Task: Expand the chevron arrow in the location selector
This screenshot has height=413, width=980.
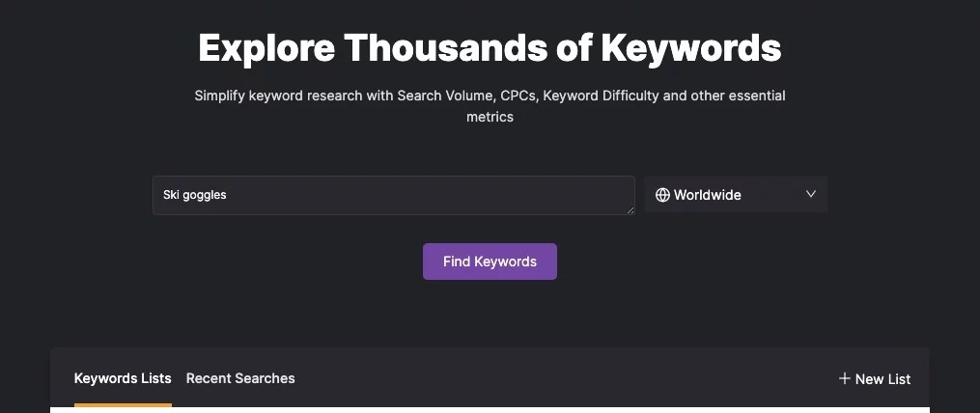Action: (x=811, y=194)
